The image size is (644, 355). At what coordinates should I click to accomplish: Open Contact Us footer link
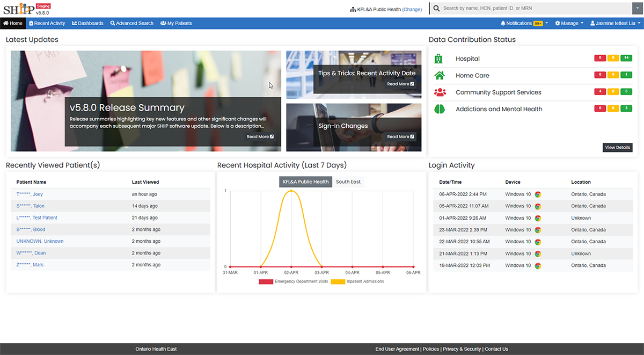click(x=496, y=349)
